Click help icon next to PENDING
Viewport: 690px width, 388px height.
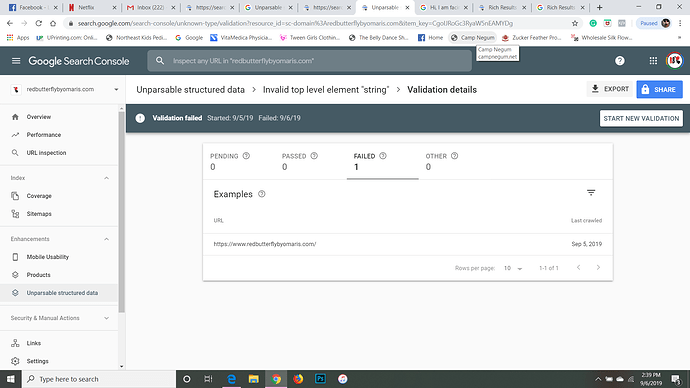(x=246, y=156)
